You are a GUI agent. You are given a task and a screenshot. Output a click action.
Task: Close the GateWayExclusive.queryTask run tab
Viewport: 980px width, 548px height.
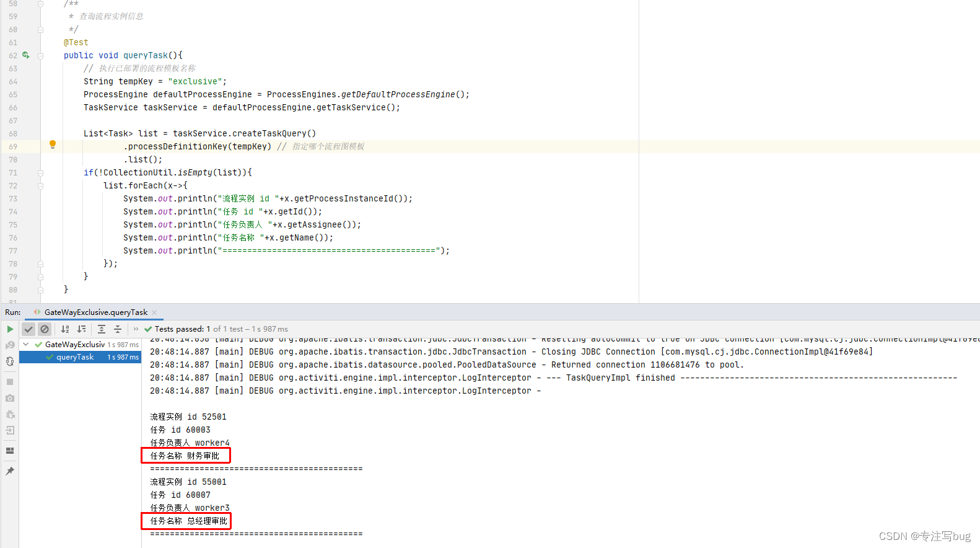point(154,312)
